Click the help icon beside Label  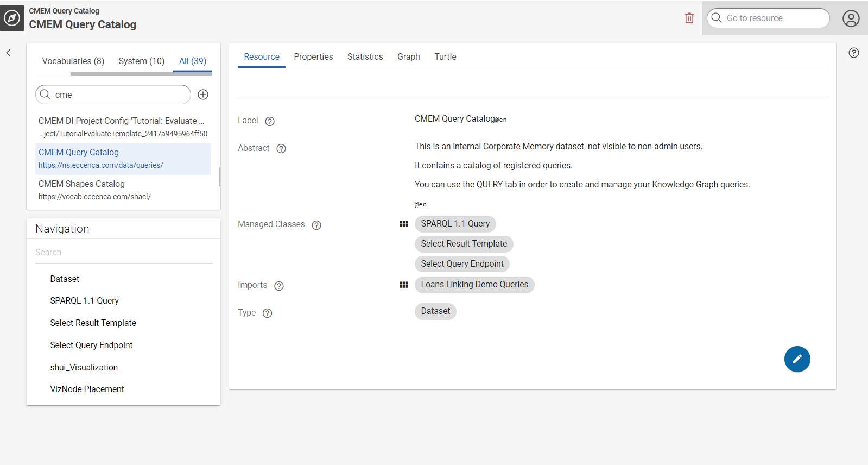tap(270, 121)
